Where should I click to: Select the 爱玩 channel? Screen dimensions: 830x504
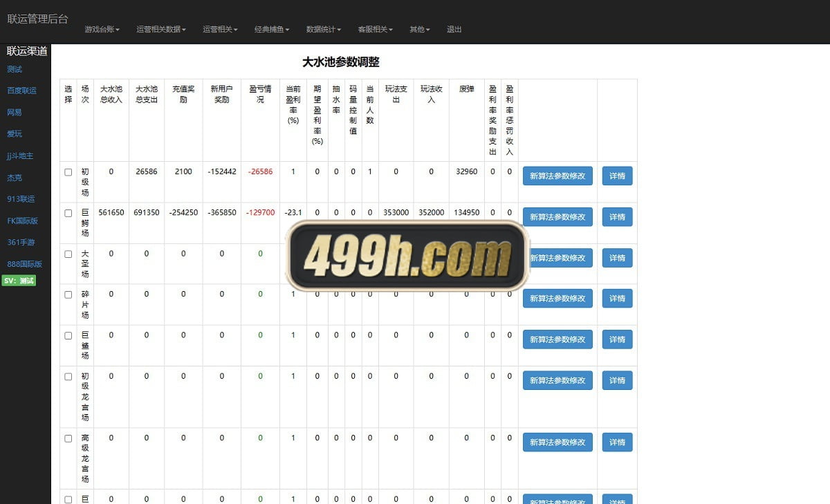(x=15, y=133)
